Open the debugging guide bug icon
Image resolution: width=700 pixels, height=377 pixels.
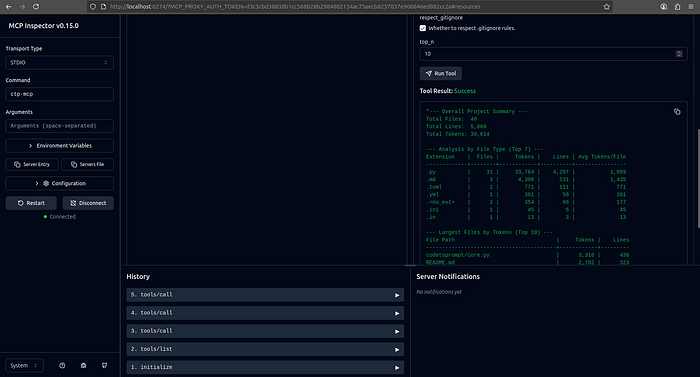[83, 365]
